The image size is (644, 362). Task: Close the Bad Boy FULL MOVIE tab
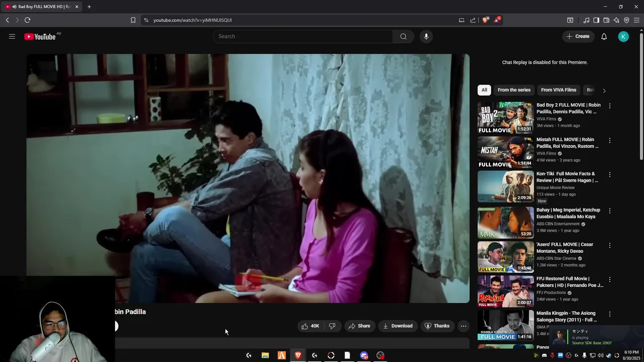point(76,7)
